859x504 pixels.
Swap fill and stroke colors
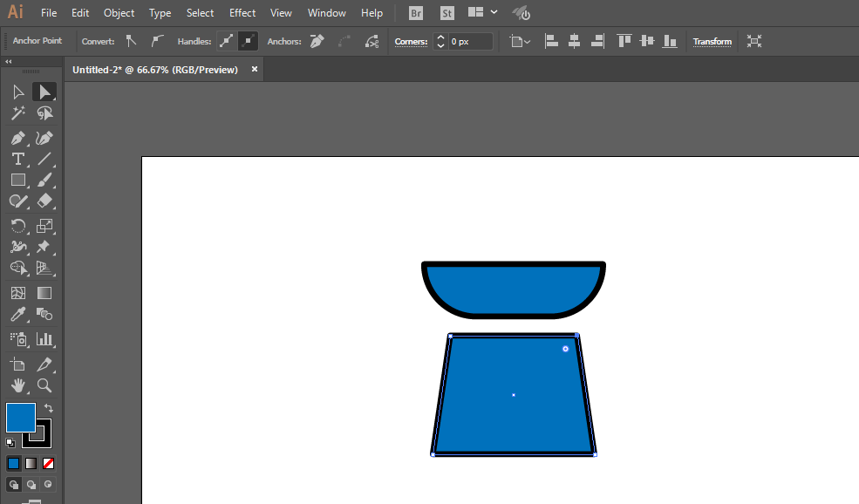49,408
